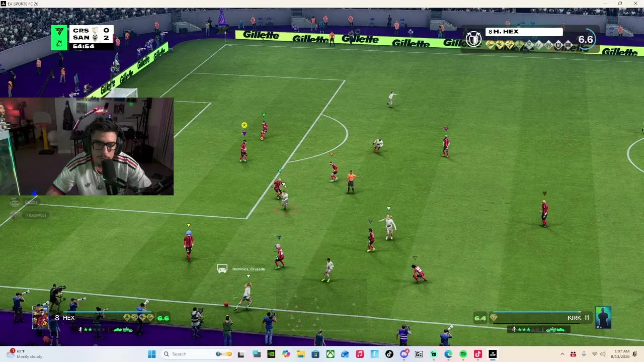Click the red notification tray icon
644x362 pixels.
[573, 354]
